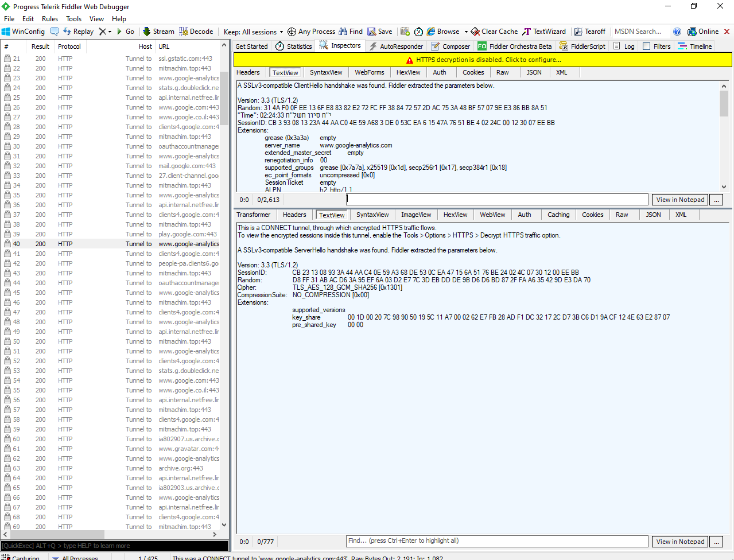Viewport: 734px width, 560px height.
Task: Switch to the Timeline tab
Action: [x=695, y=46]
